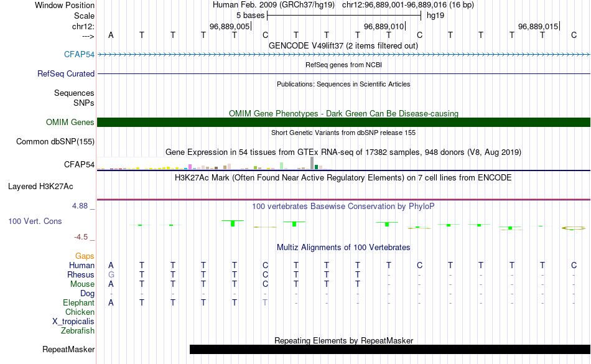Click the 100 vertebrates Basewise Conservation title
This screenshot has width=591, height=364.
click(x=343, y=206)
